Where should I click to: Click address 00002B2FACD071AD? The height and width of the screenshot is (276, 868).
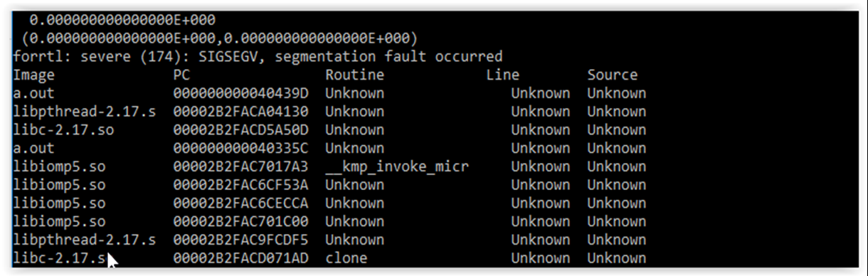(240, 258)
